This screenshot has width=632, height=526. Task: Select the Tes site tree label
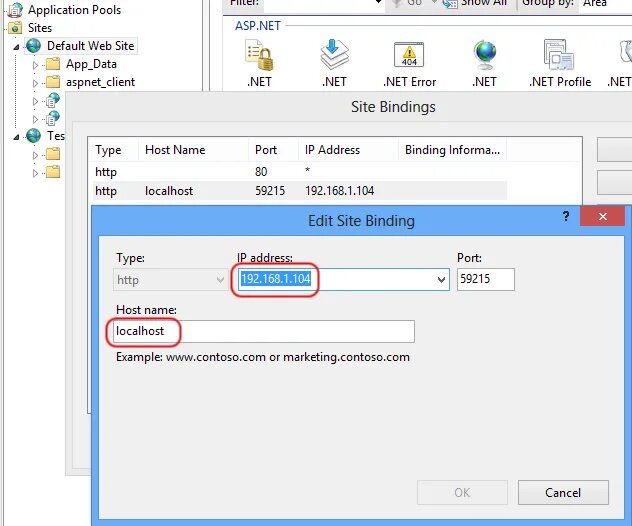pyautogui.click(x=56, y=136)
